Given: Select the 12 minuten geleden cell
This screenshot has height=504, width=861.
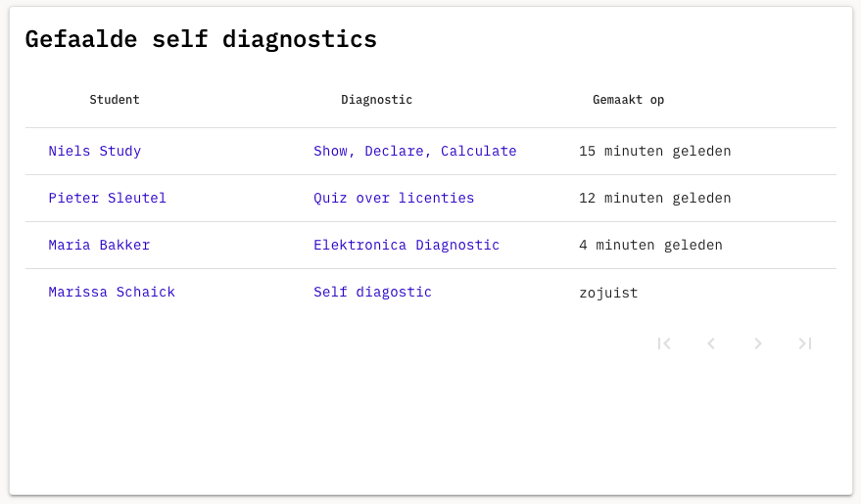Looking at the screenshot, I should (x=655, y=198).
